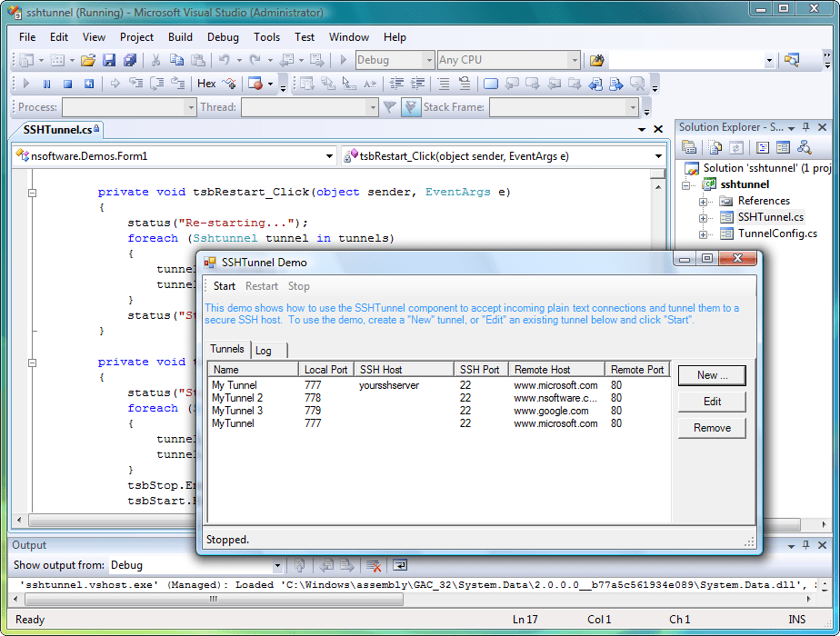
Task: Toggle the auto-hide pin on Solution Explorer
Action: [x=807, y=127]
